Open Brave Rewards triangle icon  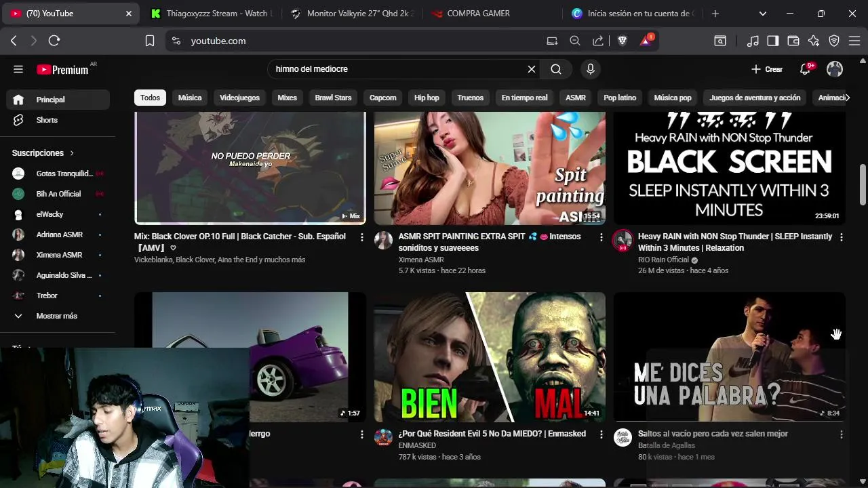tap(646, 41)
